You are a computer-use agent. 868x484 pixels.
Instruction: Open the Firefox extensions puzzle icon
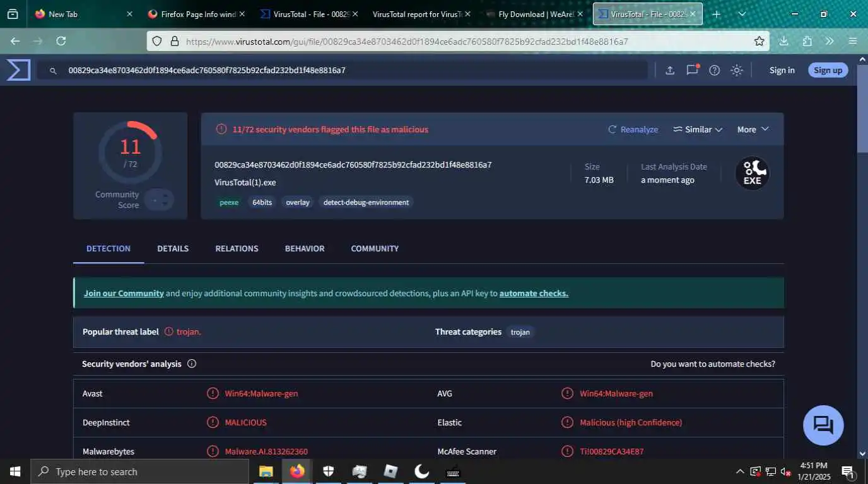point(807,41)
